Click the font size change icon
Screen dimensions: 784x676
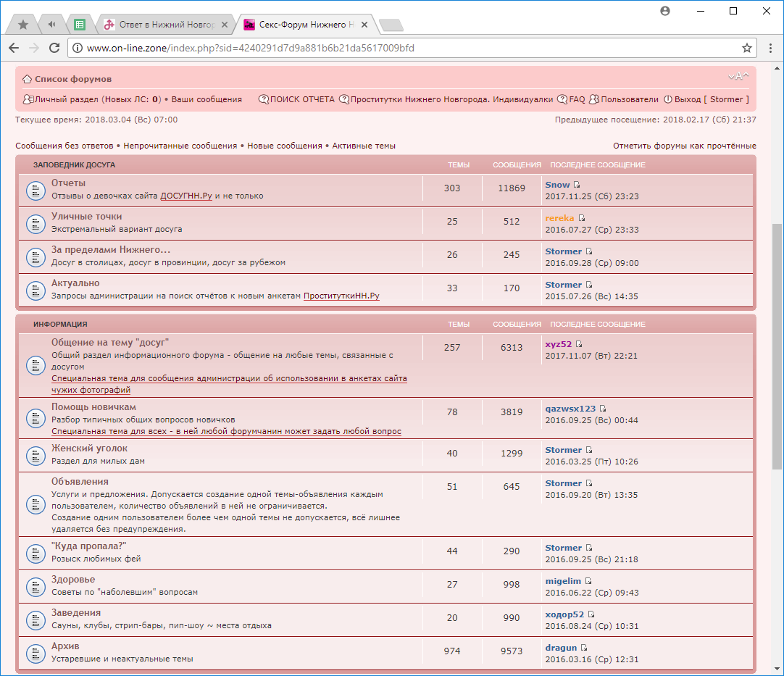[x=738, y=77]
